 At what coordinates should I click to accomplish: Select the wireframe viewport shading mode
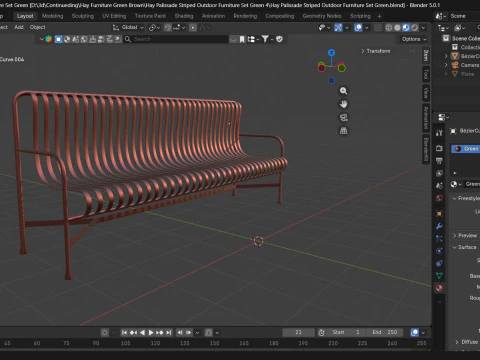(389, 28)
